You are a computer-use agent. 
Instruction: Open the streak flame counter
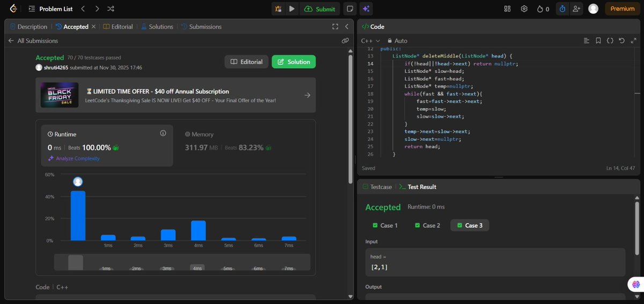[x=543, y=9]
